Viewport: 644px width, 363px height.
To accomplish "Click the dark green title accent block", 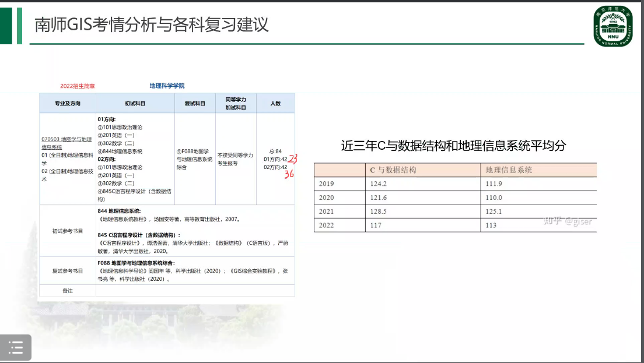I will [6, 26].
